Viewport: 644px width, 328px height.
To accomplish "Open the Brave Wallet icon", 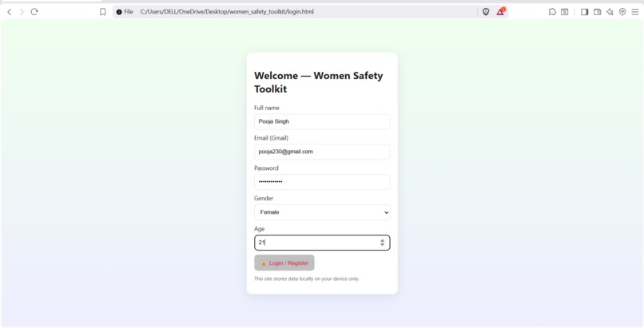I will point(597,12).
